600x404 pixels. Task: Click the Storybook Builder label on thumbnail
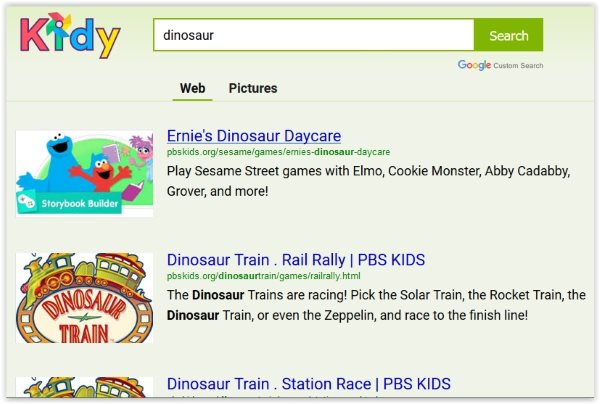81,205
